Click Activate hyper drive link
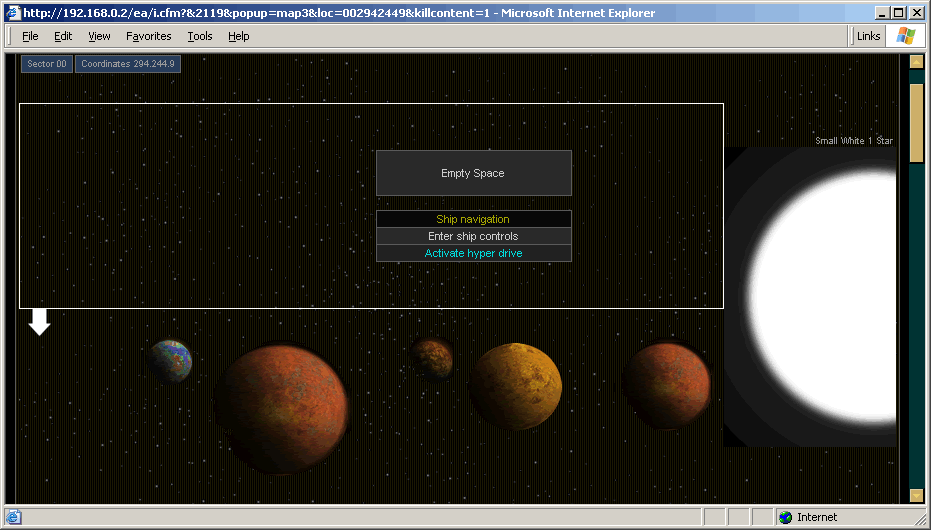 coord(473,253)
